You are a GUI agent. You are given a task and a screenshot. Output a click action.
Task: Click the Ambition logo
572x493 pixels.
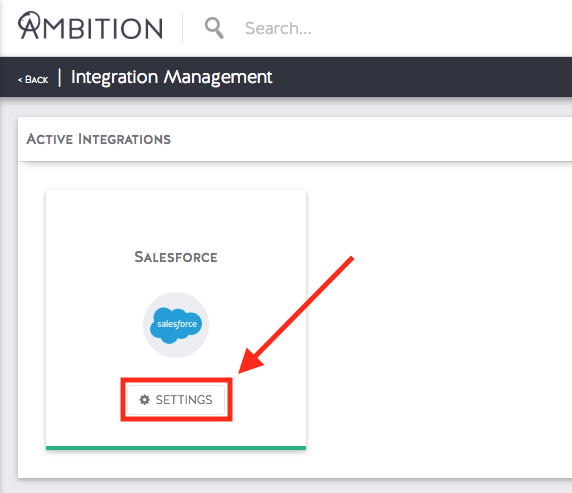(90, 26)
